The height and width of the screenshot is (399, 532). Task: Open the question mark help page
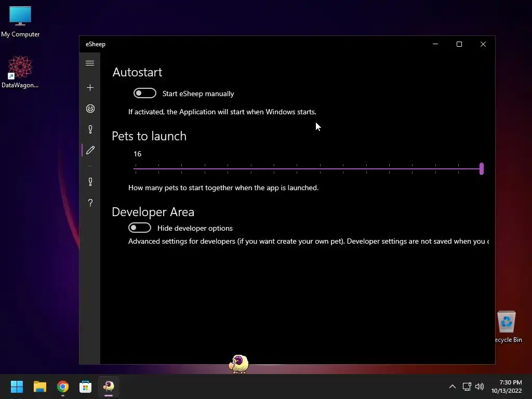click(x=90, y=203)
